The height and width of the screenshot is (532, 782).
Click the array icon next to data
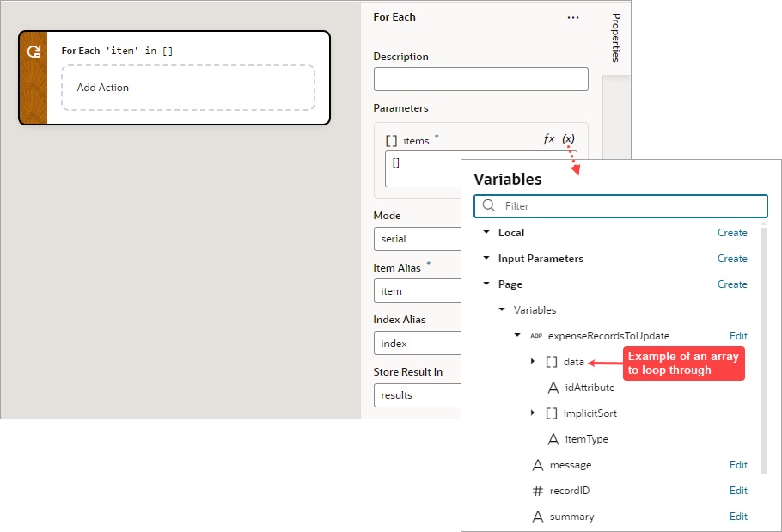coord(551,361)
